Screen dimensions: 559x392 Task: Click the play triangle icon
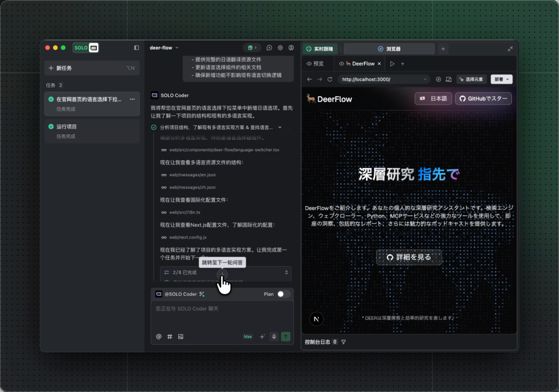392,64
